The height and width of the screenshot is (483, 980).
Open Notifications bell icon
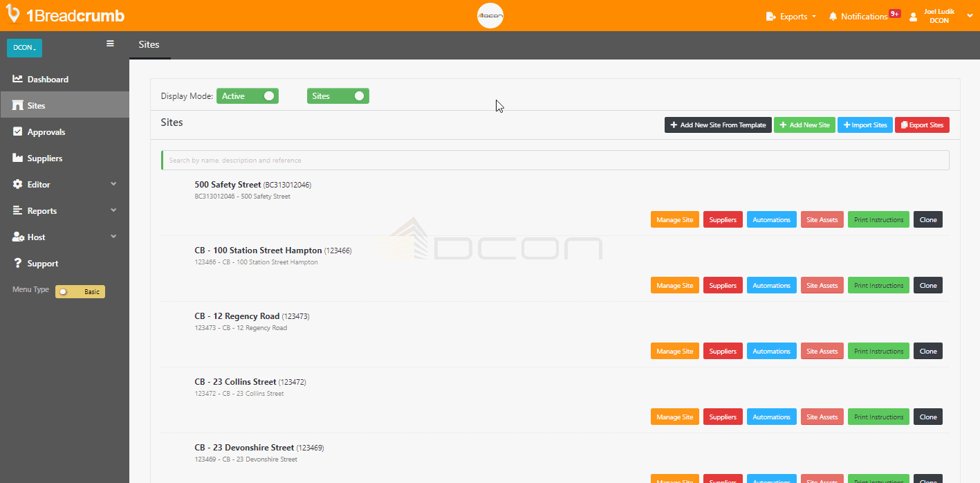click(833, 17)
